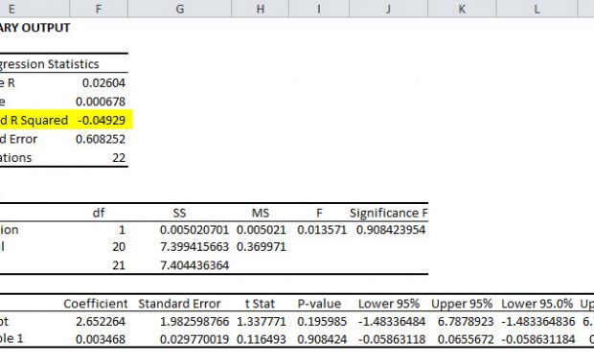Select column E header

(34, 9)
